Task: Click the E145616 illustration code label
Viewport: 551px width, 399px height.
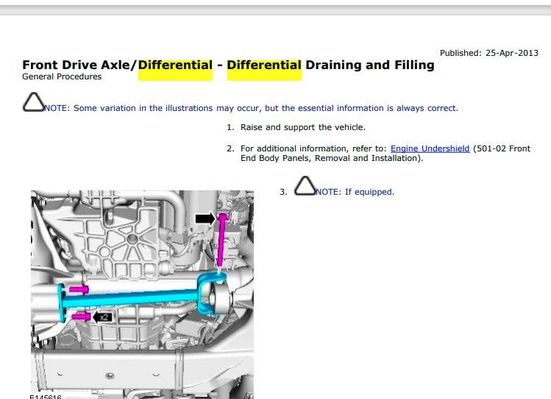Action: tap(45, 397)
